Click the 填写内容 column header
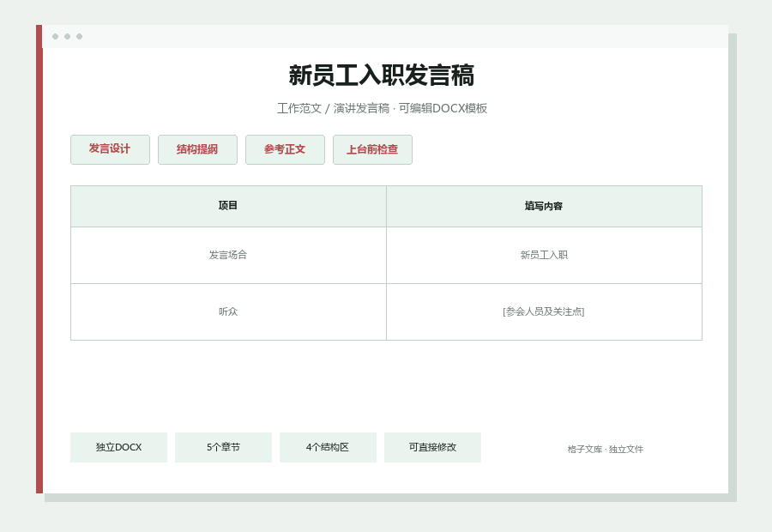 pos(544,206)
